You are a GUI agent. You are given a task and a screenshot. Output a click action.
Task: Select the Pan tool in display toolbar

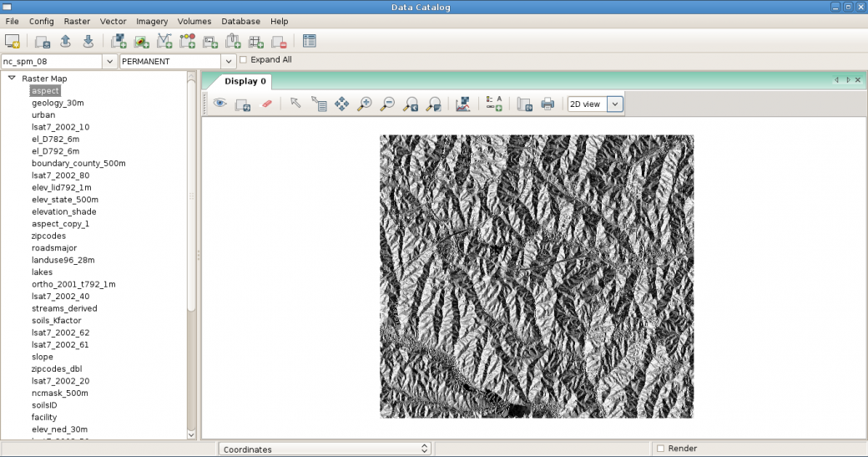point(341,104)
